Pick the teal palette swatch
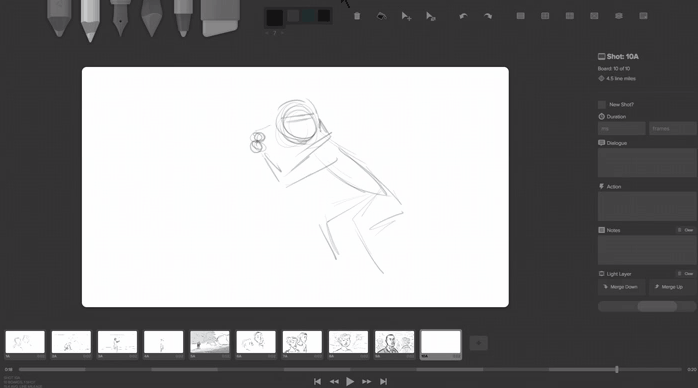Image resolution: width=698 pixels, height=388 pixels. pos(308,16)
